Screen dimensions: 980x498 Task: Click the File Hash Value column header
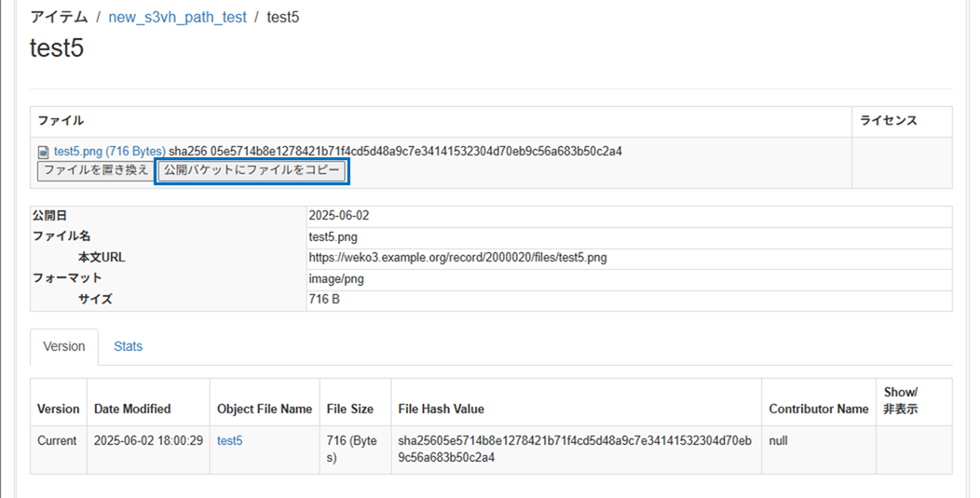(x=441, y=409)
